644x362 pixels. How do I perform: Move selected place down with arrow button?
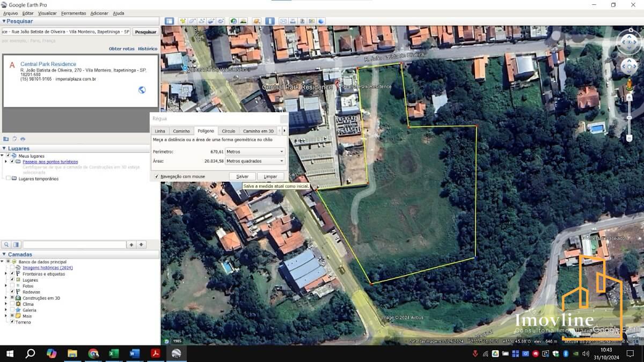pyautogui.click(x=141, y=245)
